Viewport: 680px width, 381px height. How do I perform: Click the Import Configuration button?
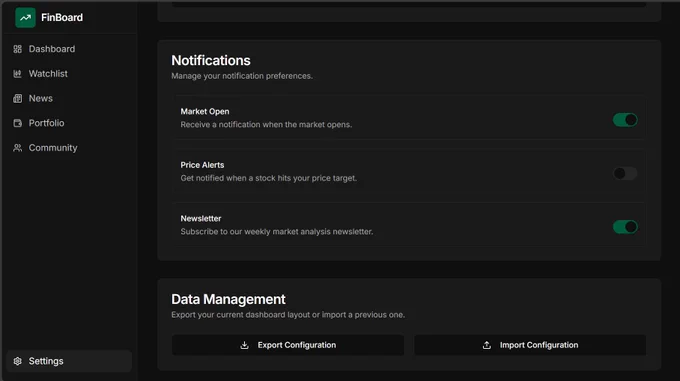click(x=530, y=345)
